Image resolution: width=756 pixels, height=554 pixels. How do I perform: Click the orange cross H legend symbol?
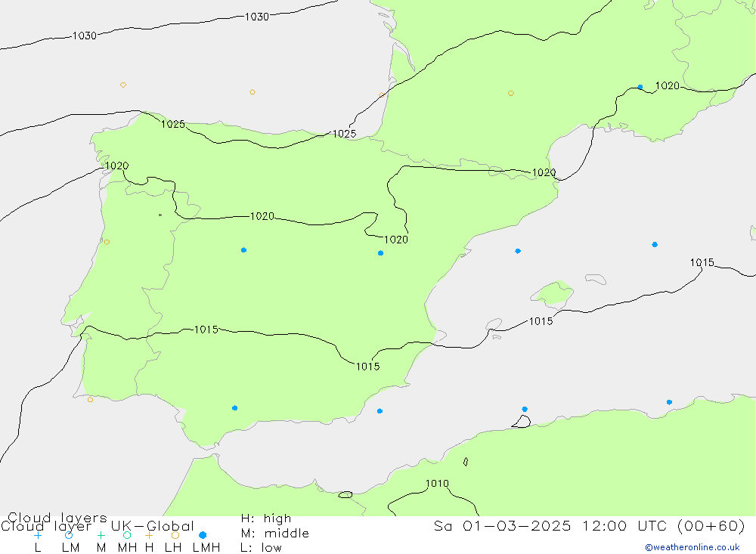click(149, 535)
